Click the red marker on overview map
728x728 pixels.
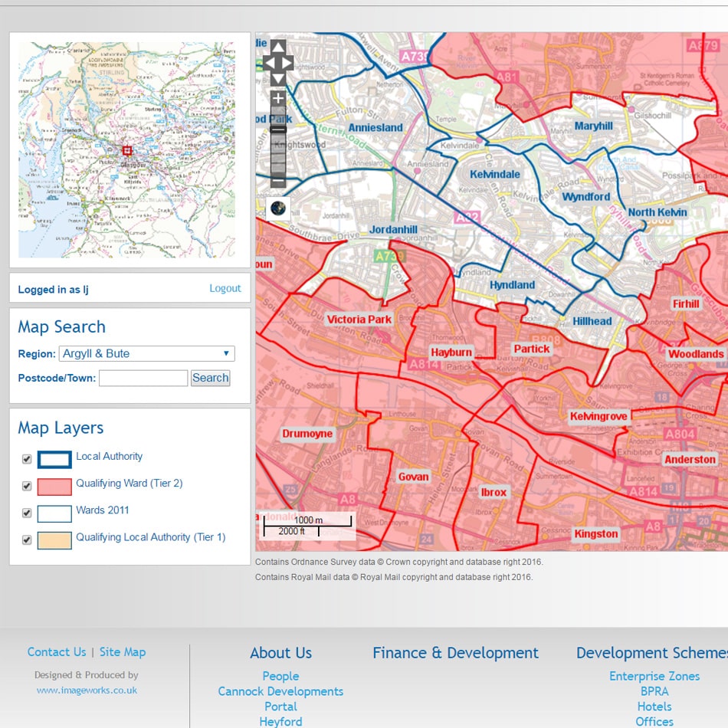(x=127, y=151)
